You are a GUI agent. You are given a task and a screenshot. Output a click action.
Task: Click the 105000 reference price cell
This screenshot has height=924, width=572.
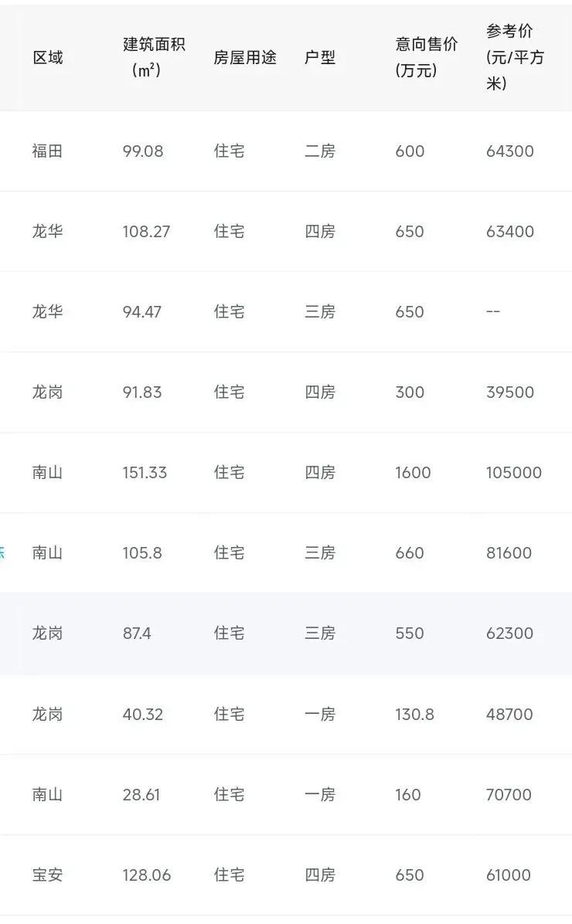coord(513,472)
